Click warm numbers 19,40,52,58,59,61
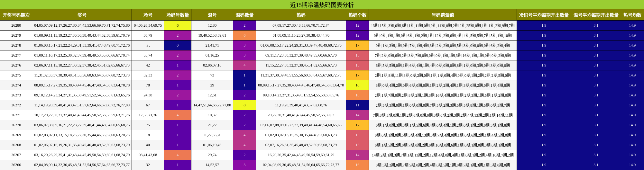This screenshot has width=644, height=170. pos(212,35)
